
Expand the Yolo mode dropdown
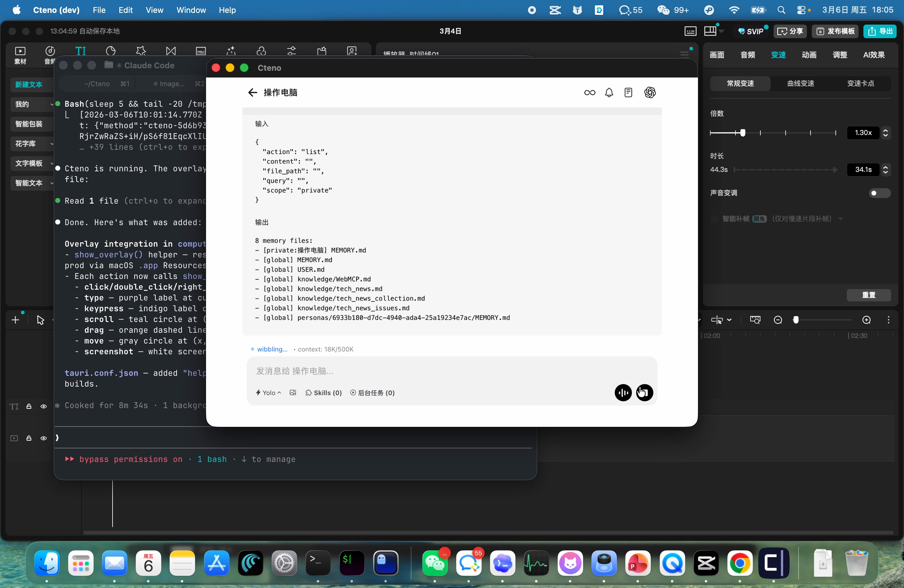pyautogui.click(x=268, y=392)
